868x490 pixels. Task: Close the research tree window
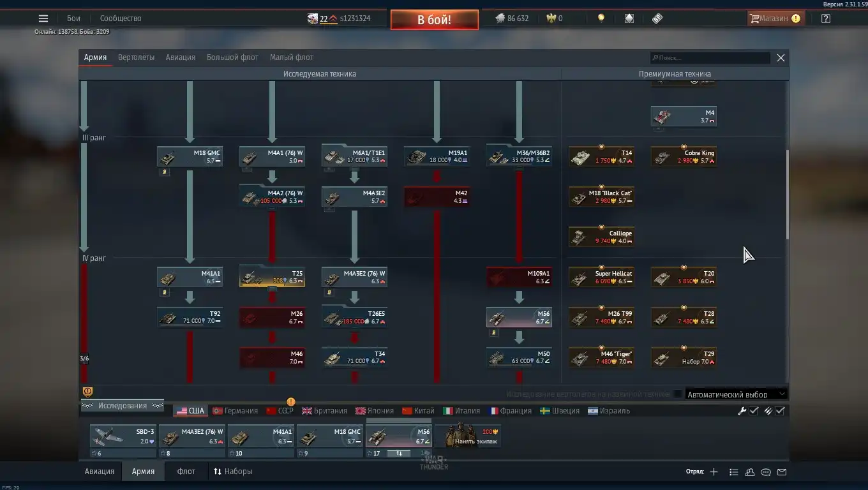[781, 58]
